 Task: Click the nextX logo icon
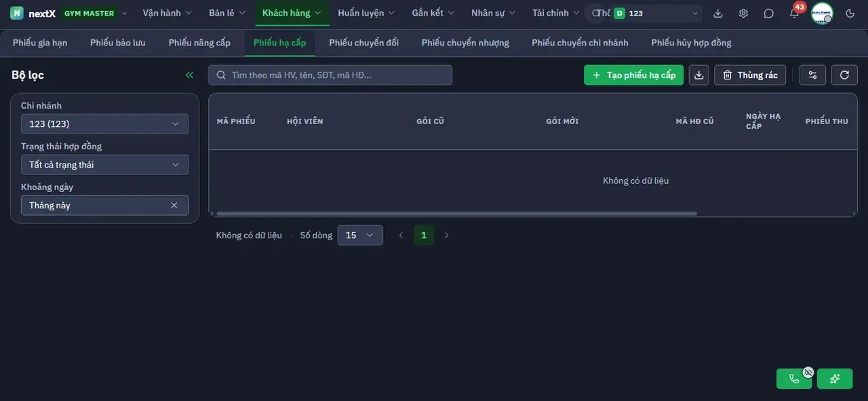17,13
